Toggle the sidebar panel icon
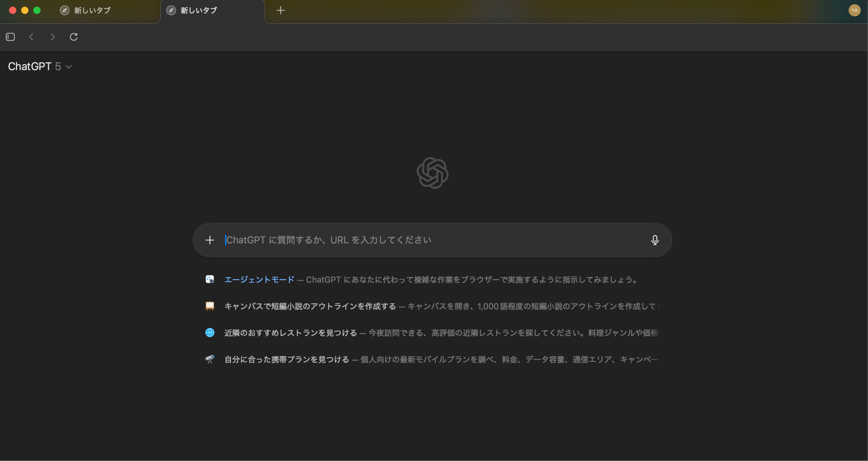This screenshot has width=868, height=461. 11,37
